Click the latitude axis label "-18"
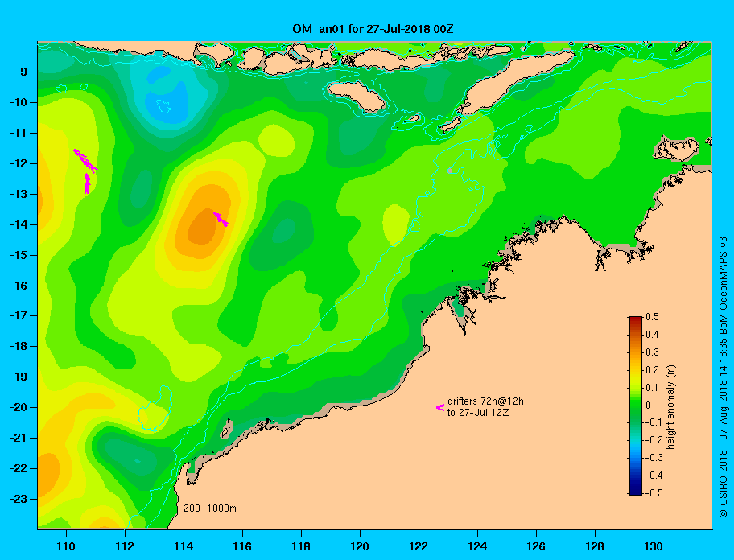Image resolution: width=734 pixels, height=560 pixels. click(19, 346)
